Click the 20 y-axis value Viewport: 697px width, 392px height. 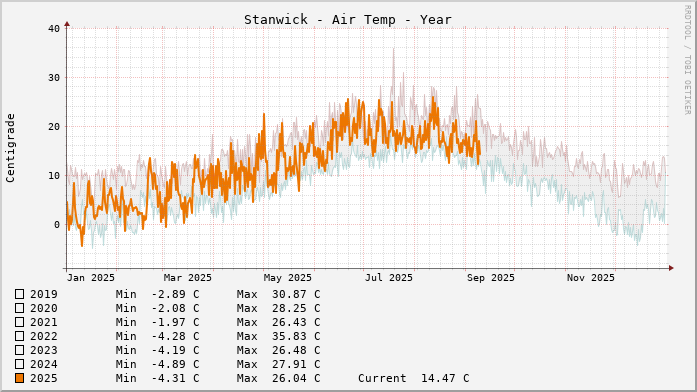[x=54, y=127]
